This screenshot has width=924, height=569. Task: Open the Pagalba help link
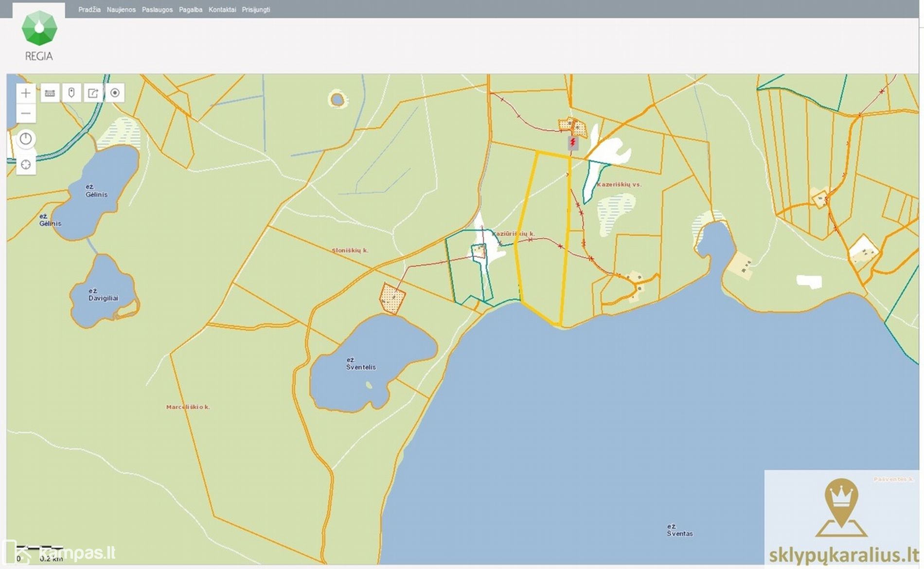tap(191, 10)
